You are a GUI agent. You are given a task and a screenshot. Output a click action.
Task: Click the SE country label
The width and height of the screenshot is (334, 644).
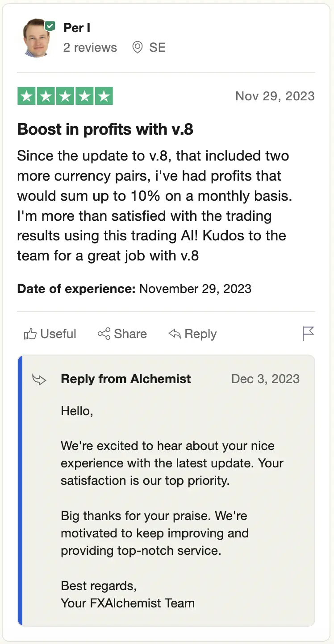(158, 48)
